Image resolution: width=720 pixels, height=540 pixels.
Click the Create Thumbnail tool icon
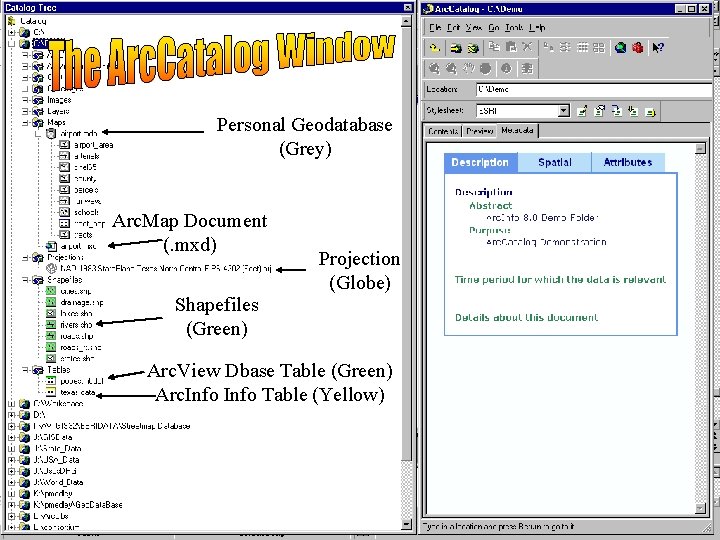tap(527, 68)
